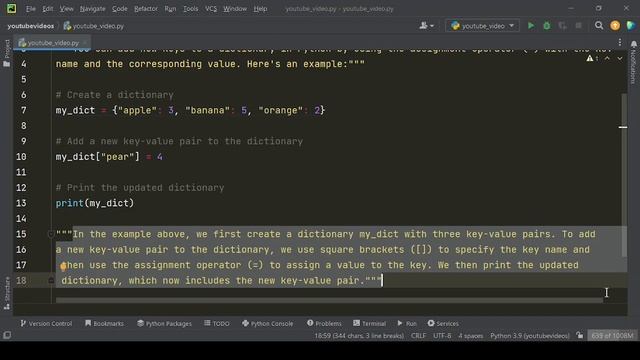
Task: Open editor tabs options three-dot menu
Action: 620,42
